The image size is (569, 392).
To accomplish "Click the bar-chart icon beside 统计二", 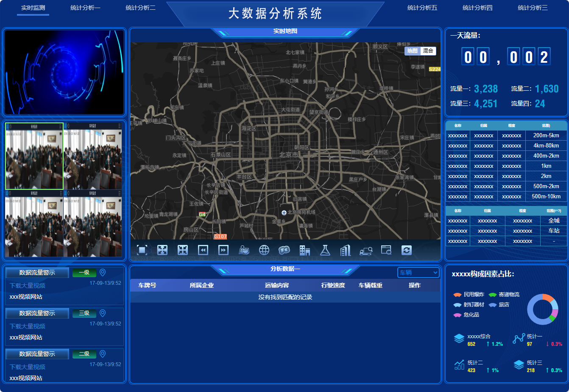I will [x=459, y=365].
